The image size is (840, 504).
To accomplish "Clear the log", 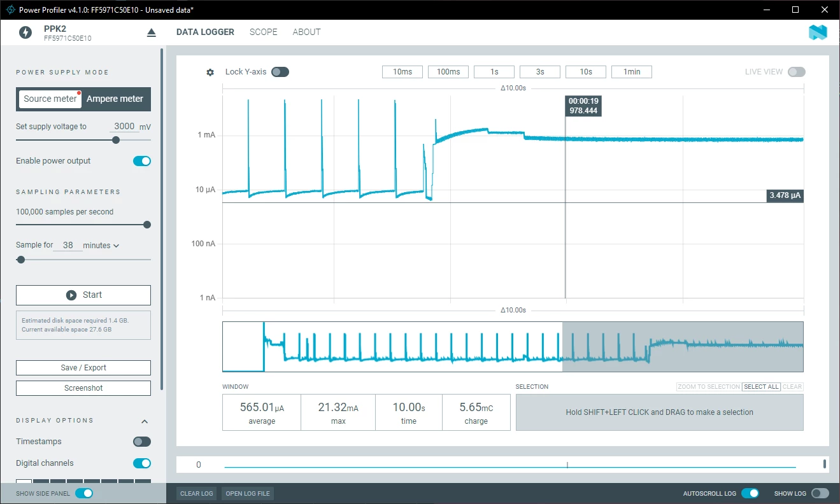I will point(197,493).
